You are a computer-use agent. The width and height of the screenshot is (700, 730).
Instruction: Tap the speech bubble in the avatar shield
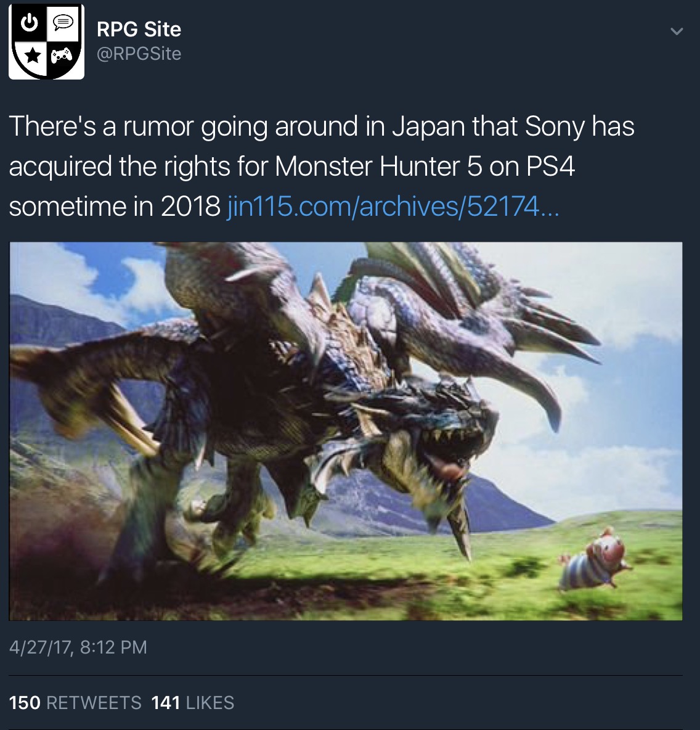[63, 22]
